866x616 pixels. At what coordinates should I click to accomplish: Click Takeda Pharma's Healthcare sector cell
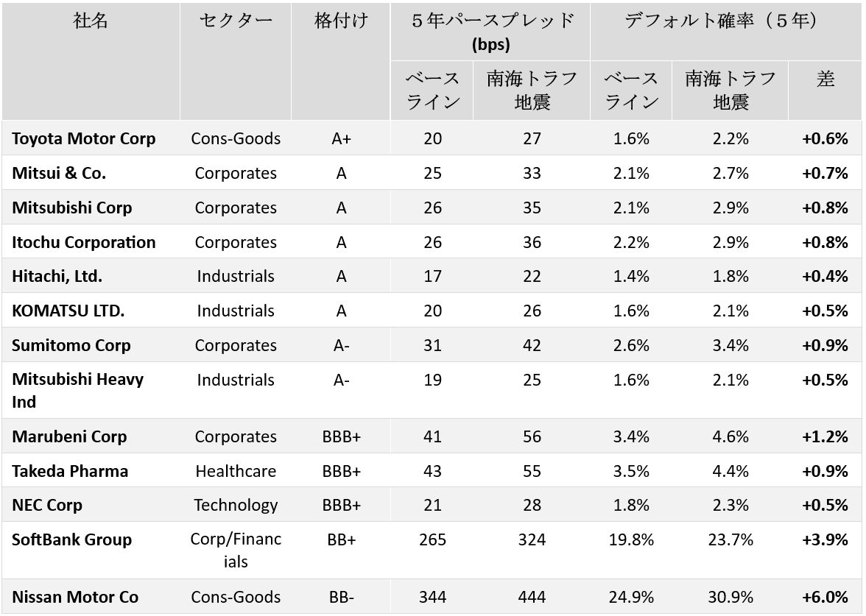point(236,471)
